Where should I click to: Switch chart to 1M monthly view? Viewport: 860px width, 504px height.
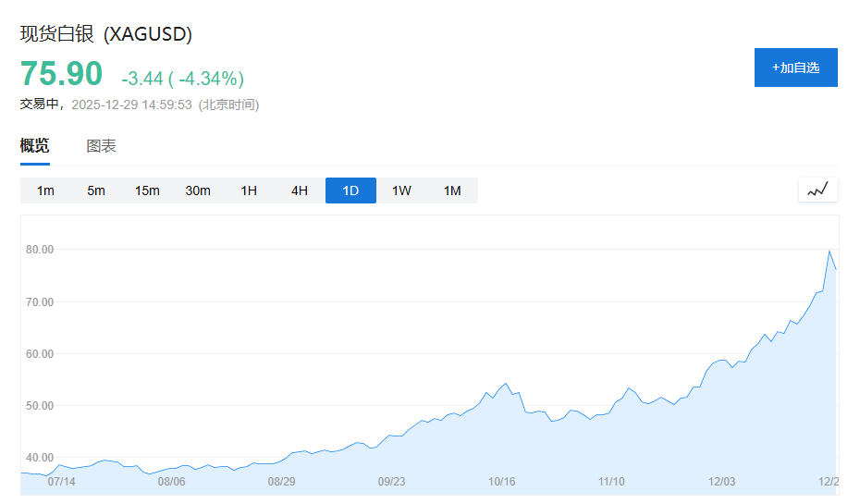[x=452, y=191]
